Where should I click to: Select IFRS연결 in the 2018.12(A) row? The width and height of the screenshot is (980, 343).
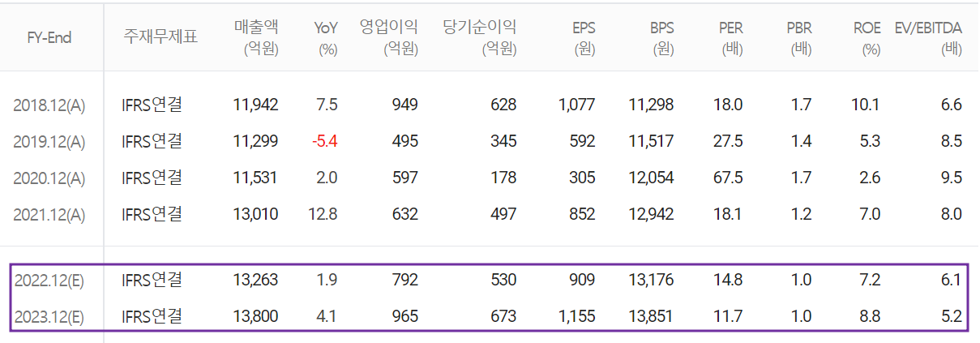(x=152, y=104)
